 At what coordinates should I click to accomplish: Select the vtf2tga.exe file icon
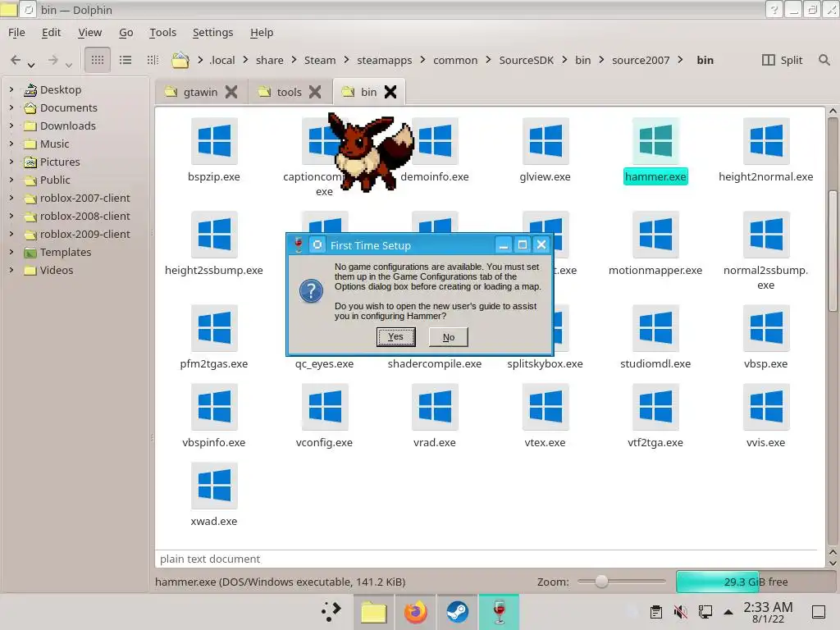(655, 407)
